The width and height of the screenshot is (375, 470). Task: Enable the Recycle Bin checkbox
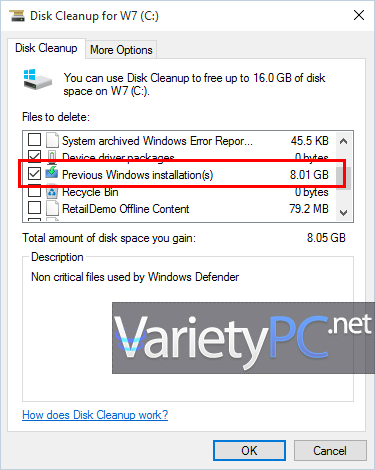[34, 192]
